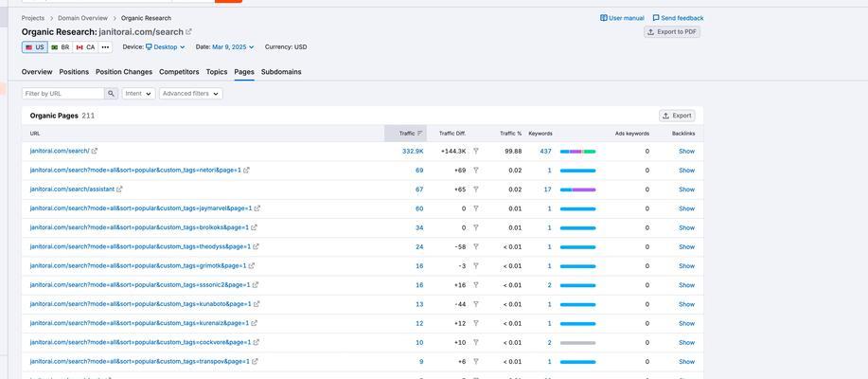Open external link icon for brolkoks row

(254, 227)
